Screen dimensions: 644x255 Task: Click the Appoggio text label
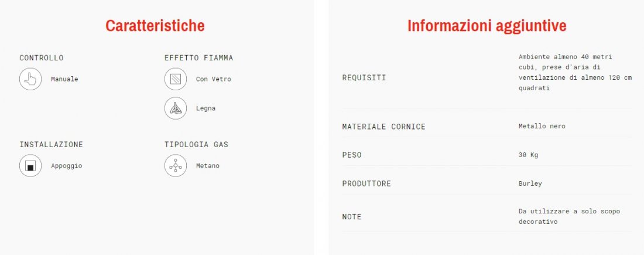66,166
